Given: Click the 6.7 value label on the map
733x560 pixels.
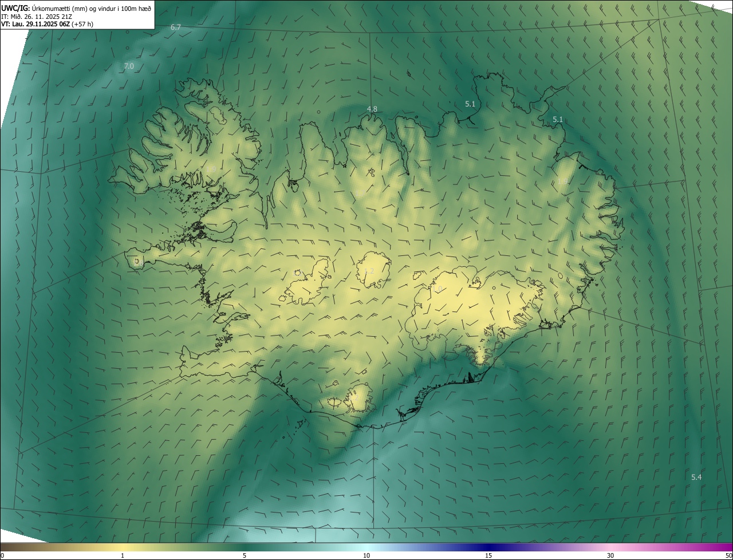Looking at the screenshot, I should pyautogui.click(x=176, y=27).
